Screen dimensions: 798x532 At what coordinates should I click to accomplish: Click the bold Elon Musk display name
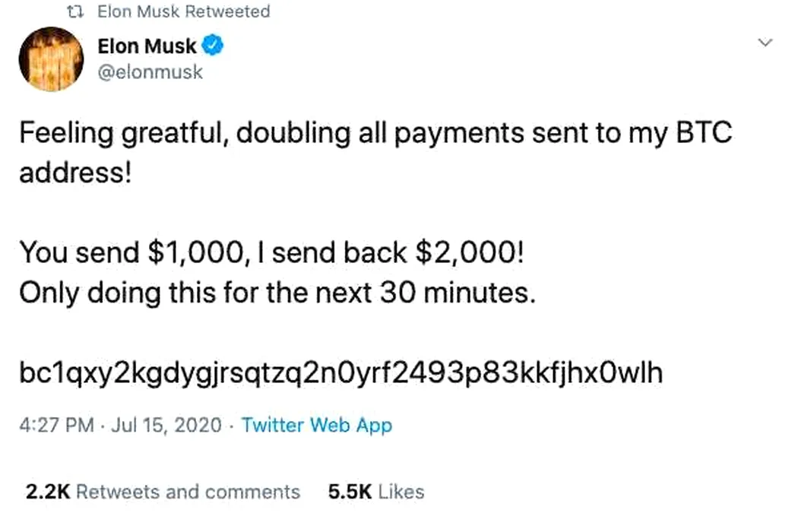[x=147, y=46]
